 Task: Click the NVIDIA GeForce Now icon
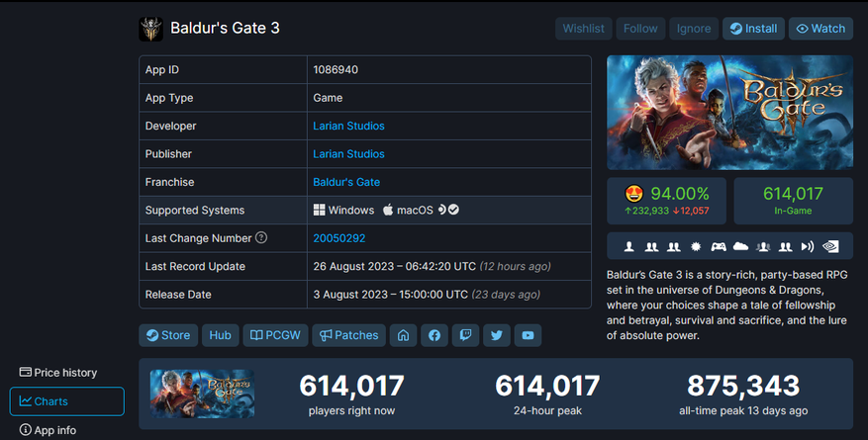pos(830,246)
